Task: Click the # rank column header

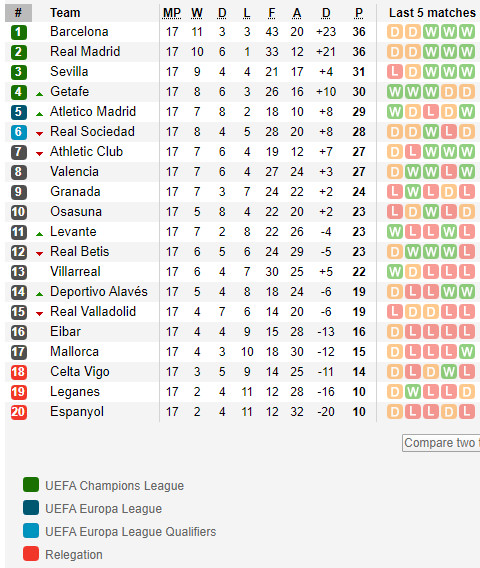Action: pyautogui.click(x=18, y=13)
